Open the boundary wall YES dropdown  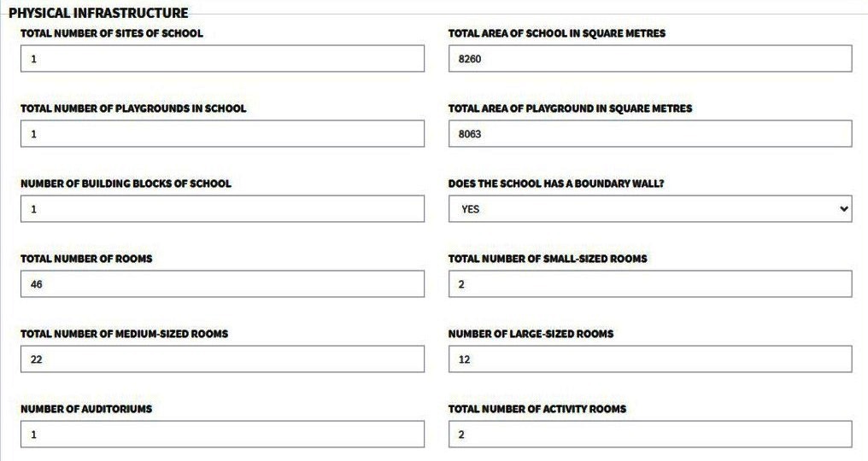pyautogui.click(x=649, y=209)
